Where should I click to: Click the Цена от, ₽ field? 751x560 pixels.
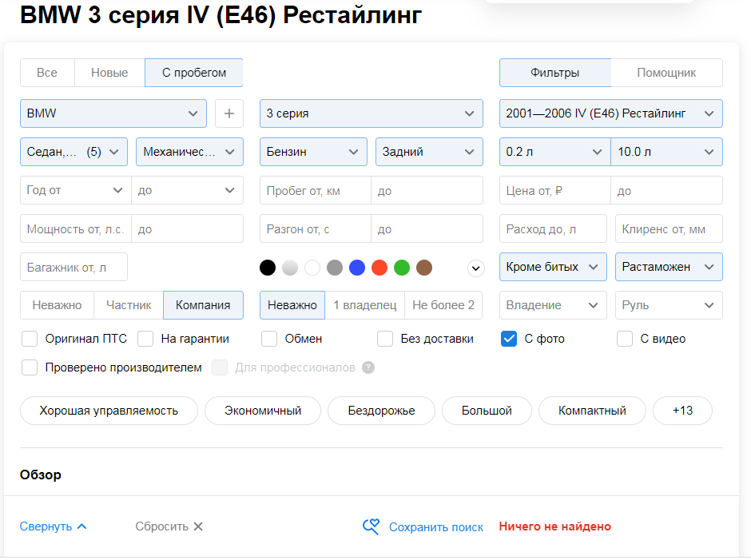click(555, 190)
